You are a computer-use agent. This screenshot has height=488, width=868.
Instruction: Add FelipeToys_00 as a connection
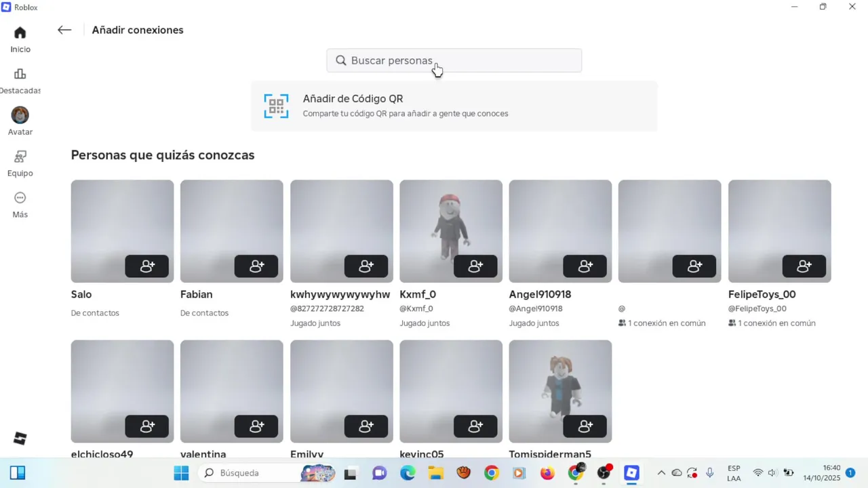point(804,266)
